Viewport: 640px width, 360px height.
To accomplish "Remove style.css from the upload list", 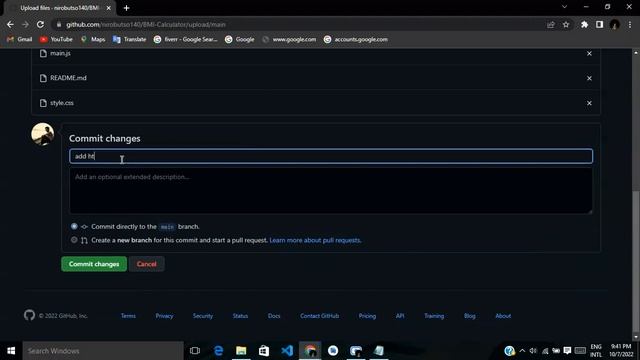I will coord(589,103).
